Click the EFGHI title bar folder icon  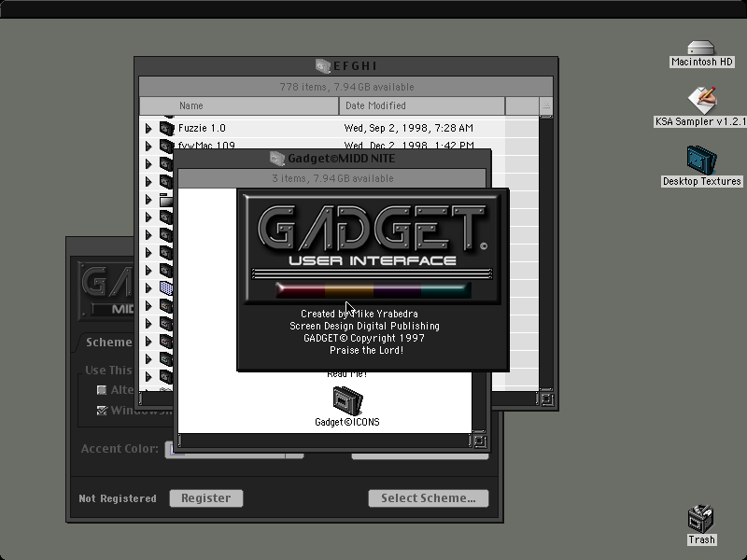click(x=322, y=65)
